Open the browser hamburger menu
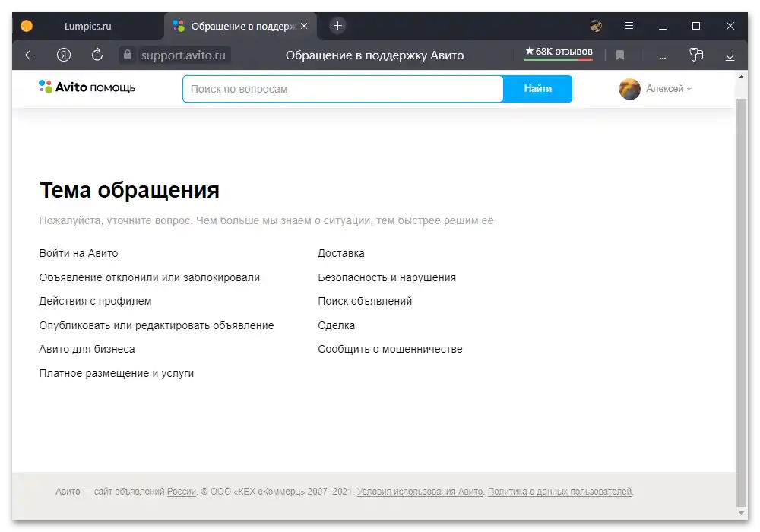 click(629, 26)
